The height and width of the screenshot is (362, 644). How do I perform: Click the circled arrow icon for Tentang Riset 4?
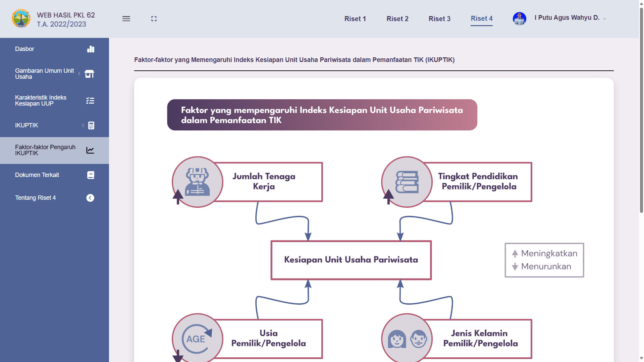pos(90,198)
